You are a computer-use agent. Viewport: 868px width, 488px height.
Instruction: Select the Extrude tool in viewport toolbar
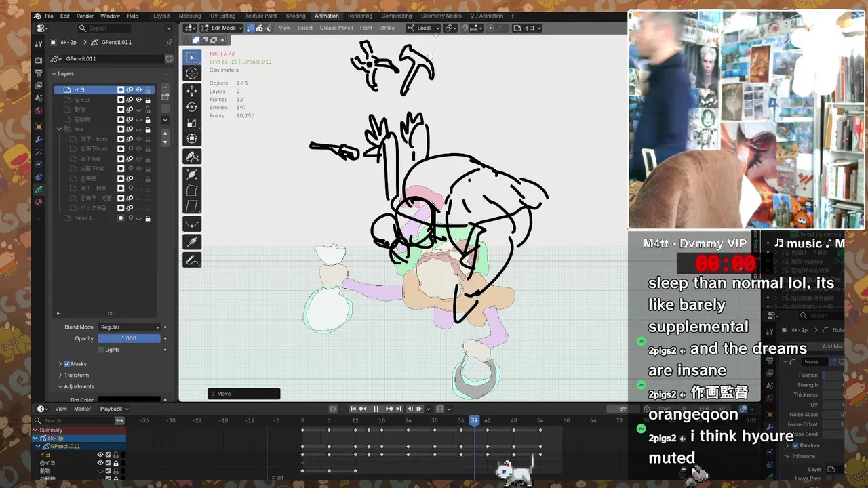tap(192, 157)
